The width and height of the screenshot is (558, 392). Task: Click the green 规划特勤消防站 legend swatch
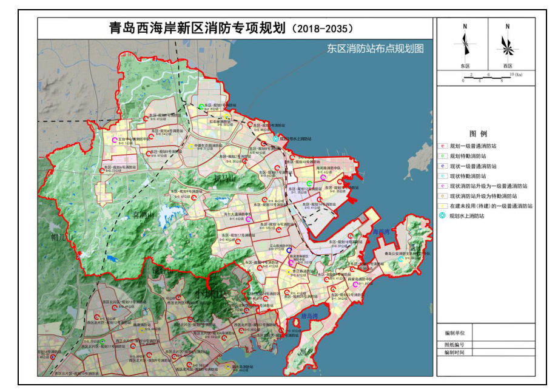click(443, 156)
